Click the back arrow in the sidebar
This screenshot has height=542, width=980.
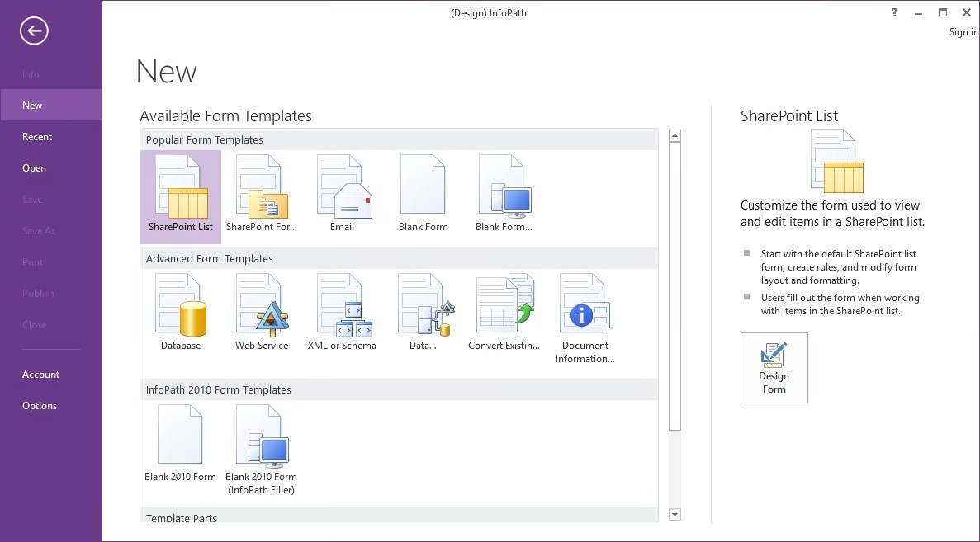point(33,31)
